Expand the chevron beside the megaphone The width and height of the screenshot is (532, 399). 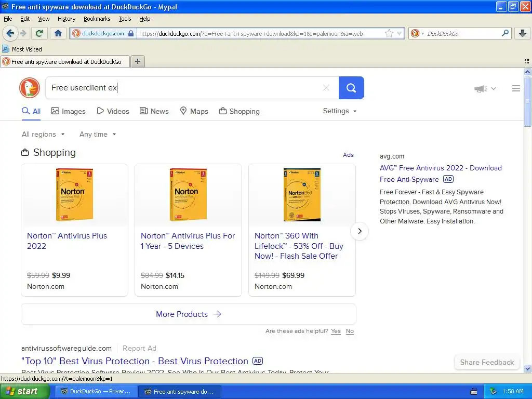494,88
